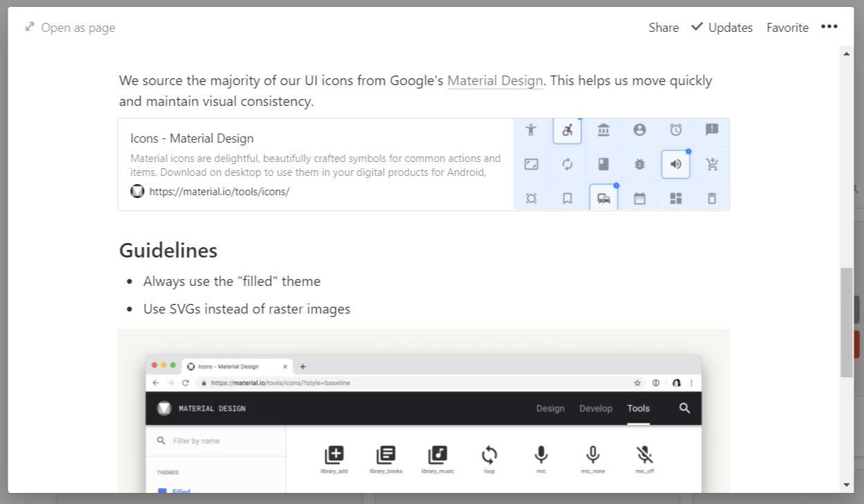
Task: Click the Share button
Action: coord(664,28)
